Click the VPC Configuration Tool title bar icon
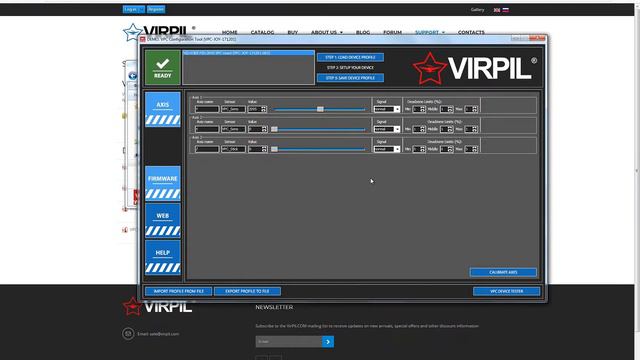 142,39
